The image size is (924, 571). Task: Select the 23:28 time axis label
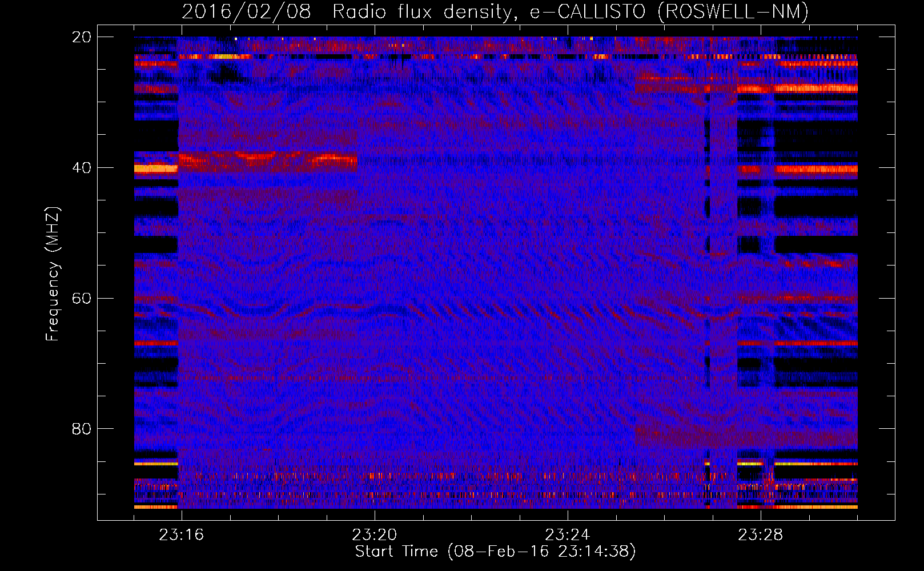(761, 535)
